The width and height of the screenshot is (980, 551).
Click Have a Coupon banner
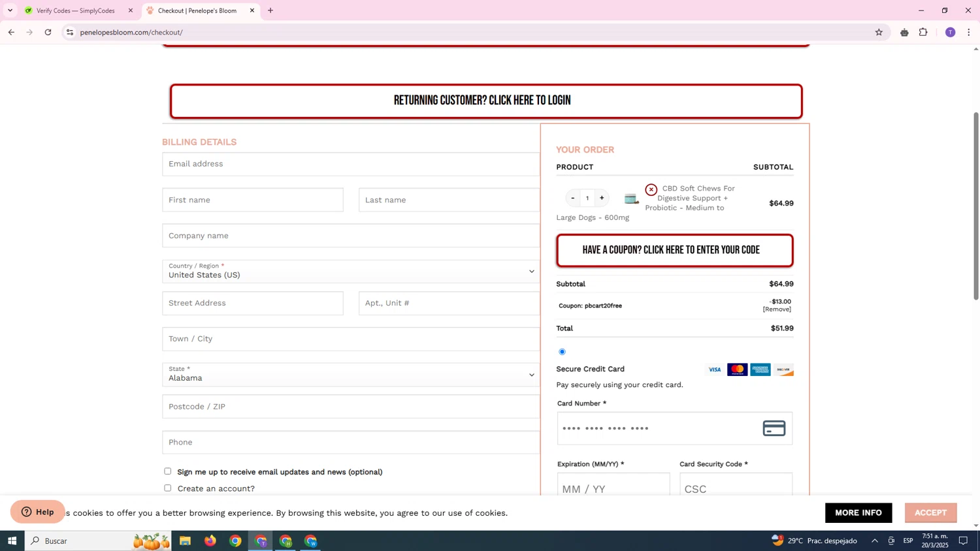pyautogui.click(x=675, y=251)
